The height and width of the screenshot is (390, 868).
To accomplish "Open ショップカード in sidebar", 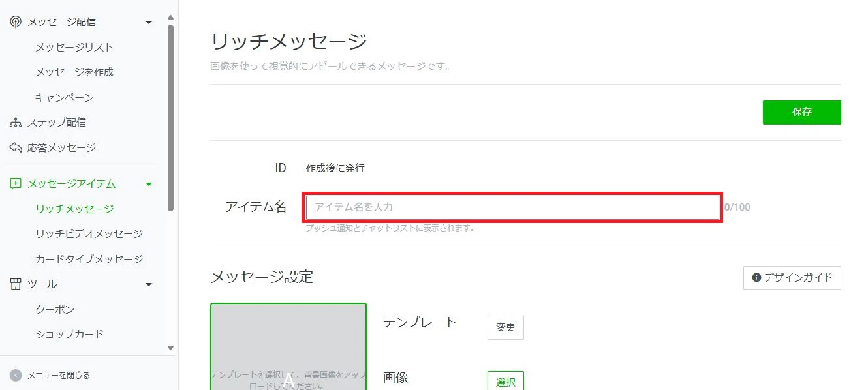I will [70, 334].
